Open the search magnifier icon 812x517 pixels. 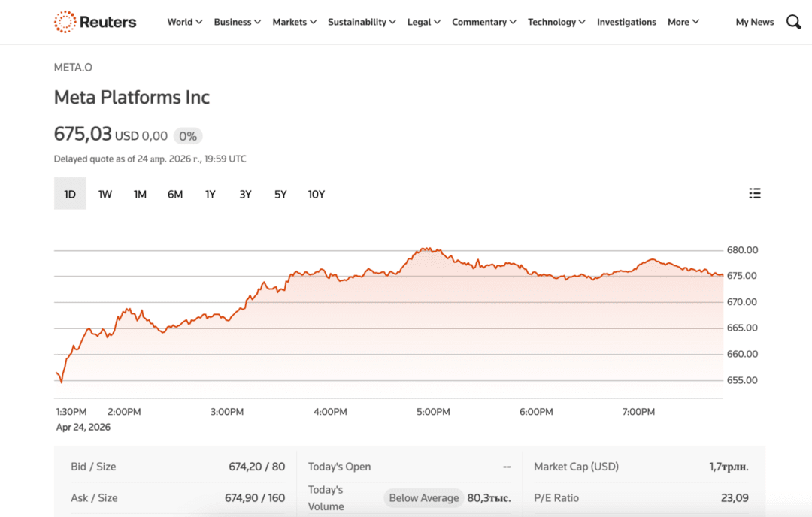tap(793, 22)
